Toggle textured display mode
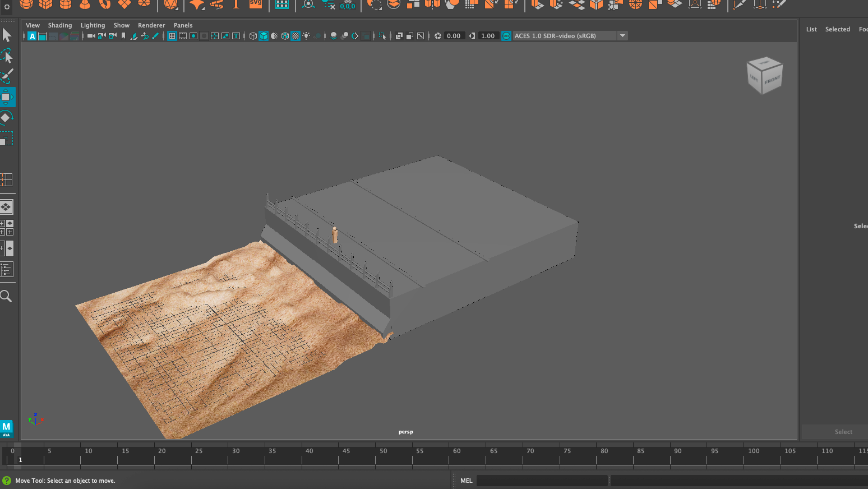 (296, 36)
